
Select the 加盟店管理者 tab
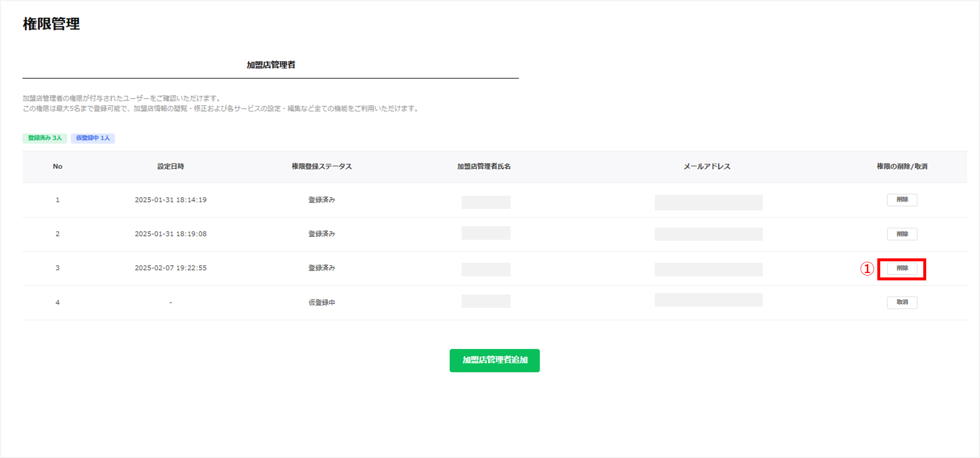click(x=270, y=65)
